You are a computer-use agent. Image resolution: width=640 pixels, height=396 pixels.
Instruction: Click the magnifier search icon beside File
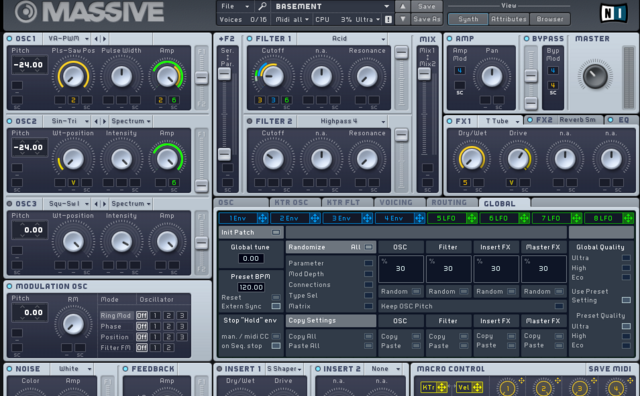262,6
